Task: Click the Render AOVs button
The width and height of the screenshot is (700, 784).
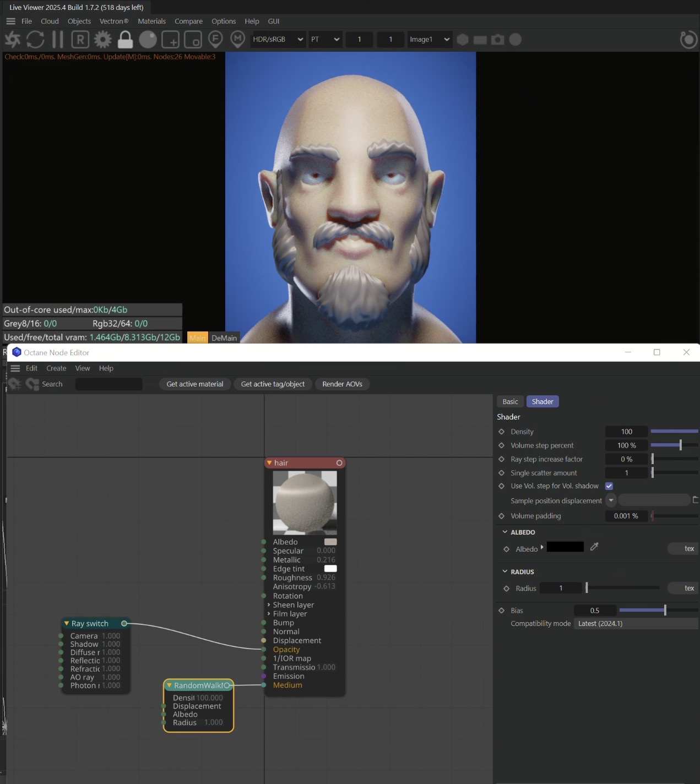Action: point(342,384)
